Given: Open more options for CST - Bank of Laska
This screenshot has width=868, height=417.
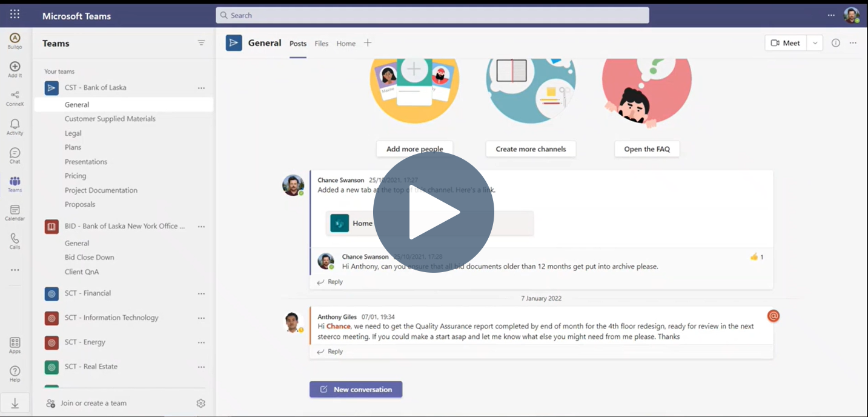Looking at the screenshot, I should [201, 88].
